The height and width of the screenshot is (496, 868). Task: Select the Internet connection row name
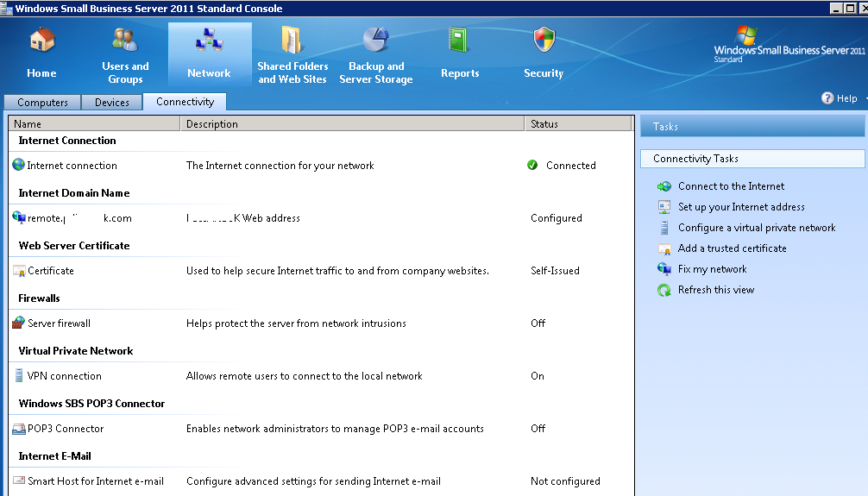[x=72, y=166]
